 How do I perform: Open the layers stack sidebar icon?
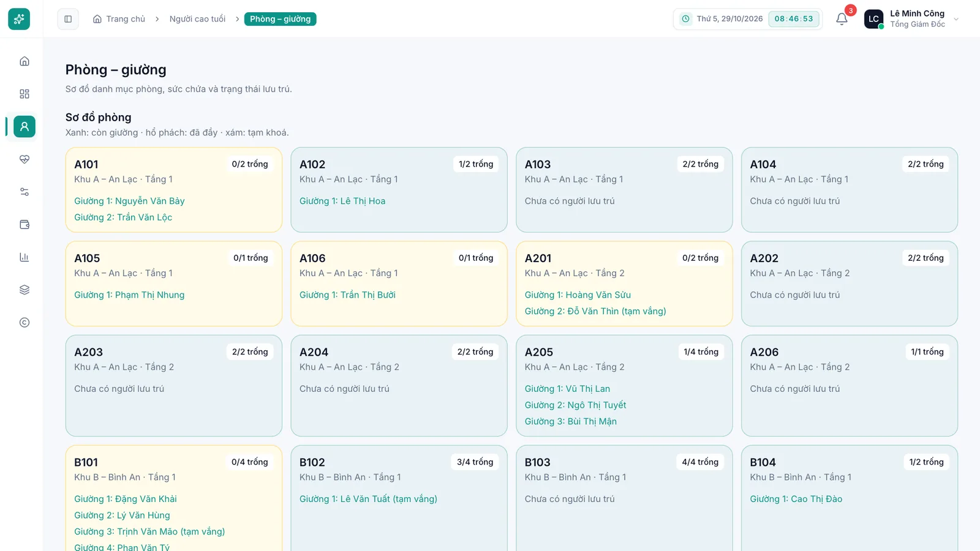pyautogui.click(x=24, y=290)
